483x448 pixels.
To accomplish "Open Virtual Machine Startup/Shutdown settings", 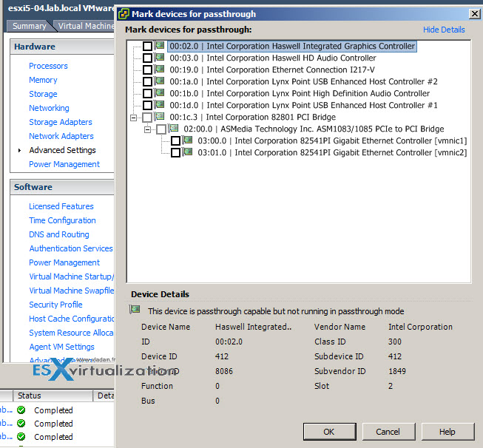I will point(72,276).
